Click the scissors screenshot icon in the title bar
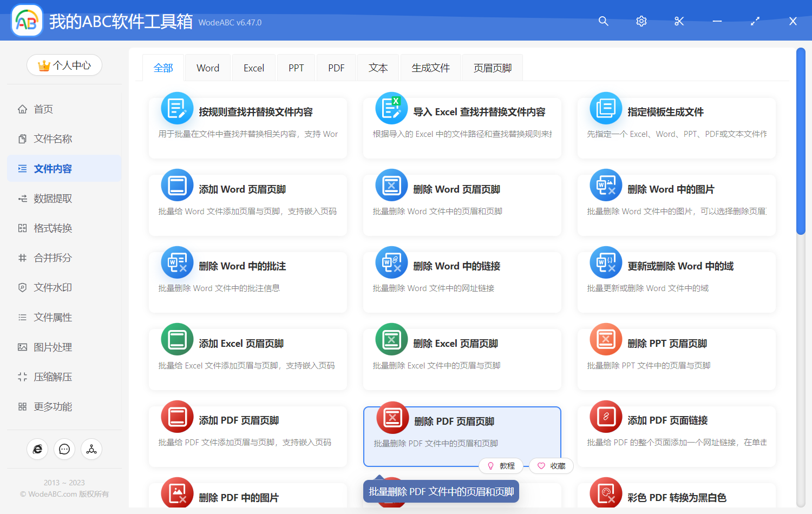This screenshot has height=514, width=812. (679, 21)
